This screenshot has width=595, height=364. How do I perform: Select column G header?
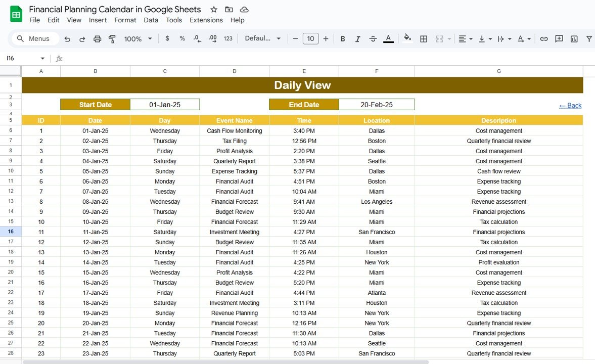[x=498, y=71]
